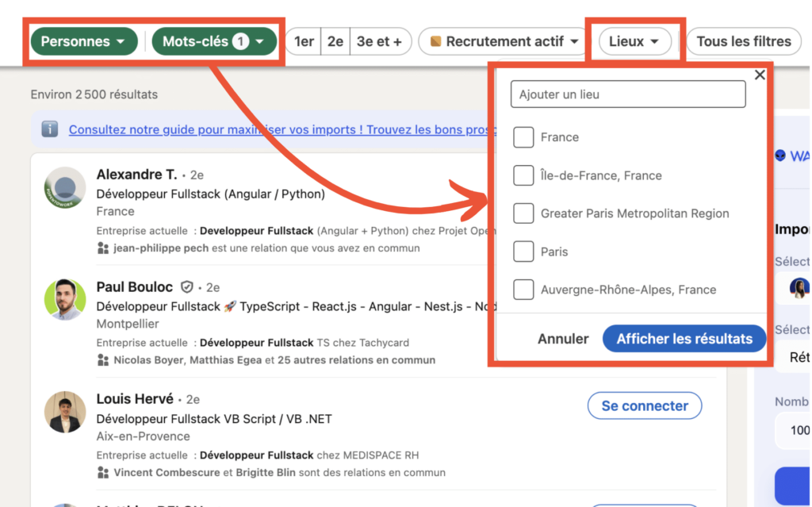The height and width of the screenshot is (507, 812).
Task: Click the verified shield badge next to Paul Bouloc
Action: (186, 286)
